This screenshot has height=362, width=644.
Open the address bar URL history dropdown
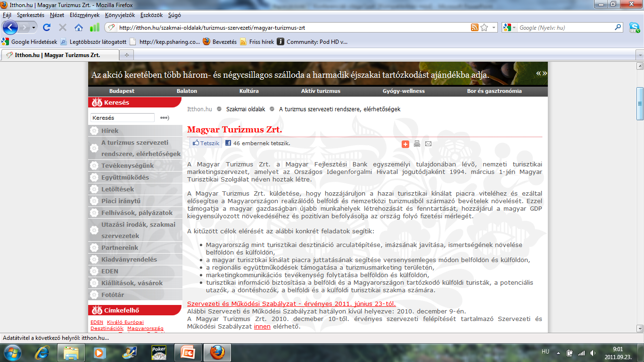pos(494,28)
